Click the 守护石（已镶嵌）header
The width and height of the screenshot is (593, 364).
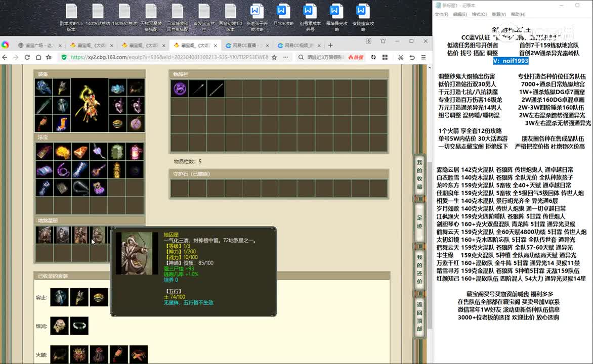click(279, 174)
